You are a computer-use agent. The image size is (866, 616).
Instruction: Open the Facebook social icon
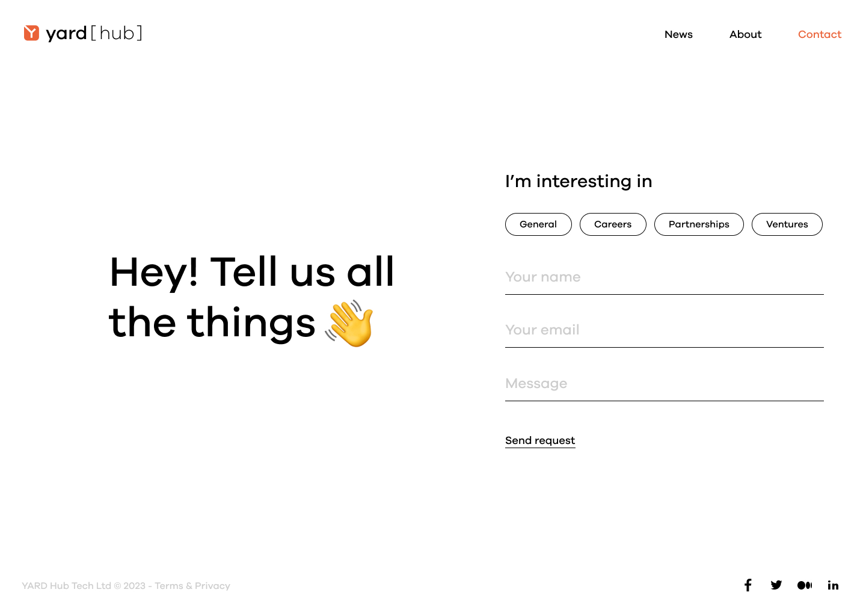tap(748, 585)
